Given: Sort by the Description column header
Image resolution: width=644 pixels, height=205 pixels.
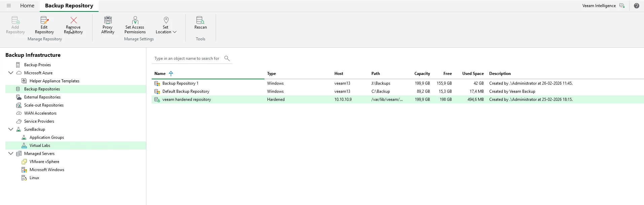Looking at the screenshot, I should click(x=500, y=74).
